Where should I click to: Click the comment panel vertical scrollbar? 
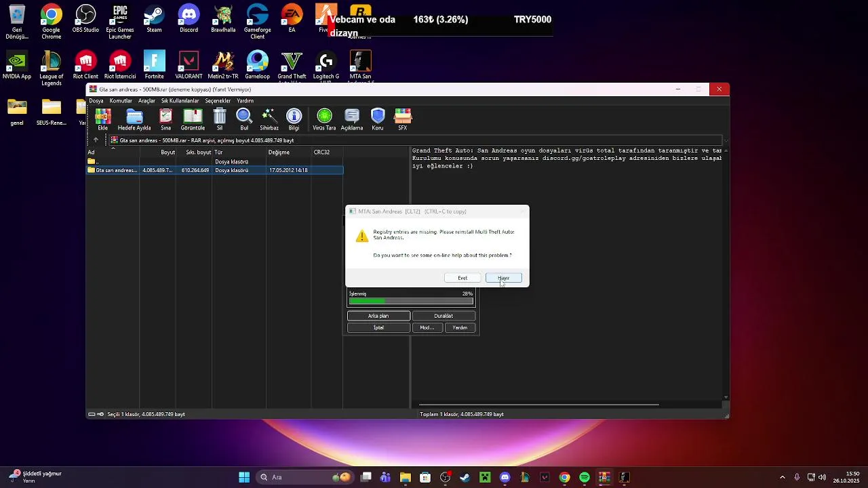tap(726, 274)
